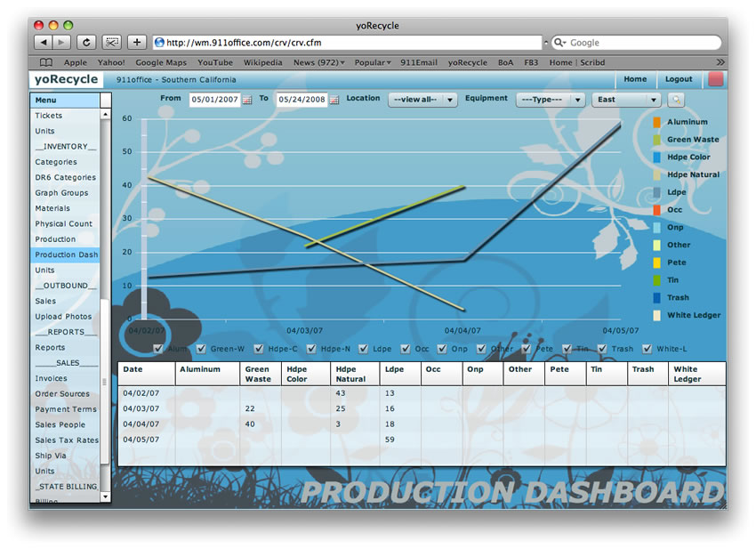Select Production Dash menu item
This screenshot has height=549, width=756.
point(66,254)
